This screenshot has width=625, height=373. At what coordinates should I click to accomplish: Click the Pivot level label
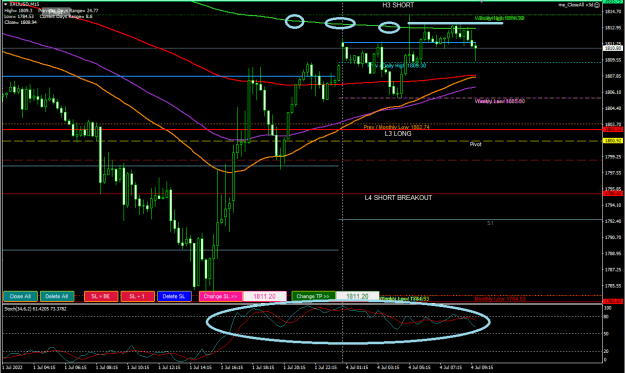point(475,144)
